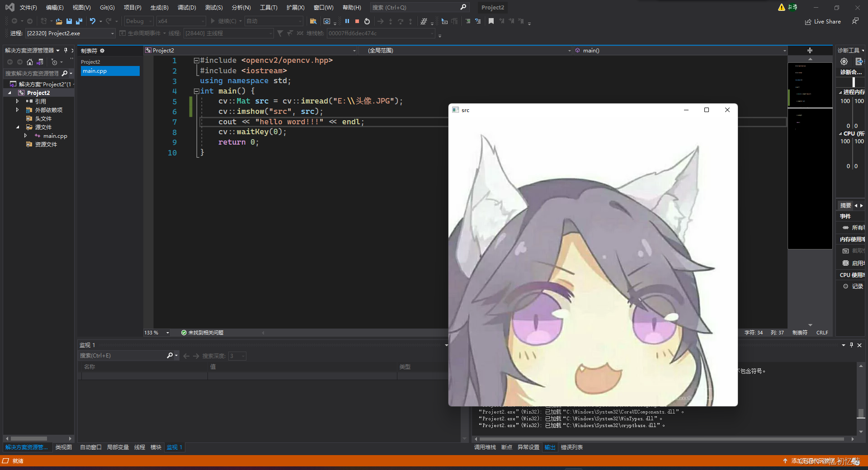This screenshot has height=470, width=868.
Task: Click Show Next Statement arrow icon
Action: click(381, 21)
